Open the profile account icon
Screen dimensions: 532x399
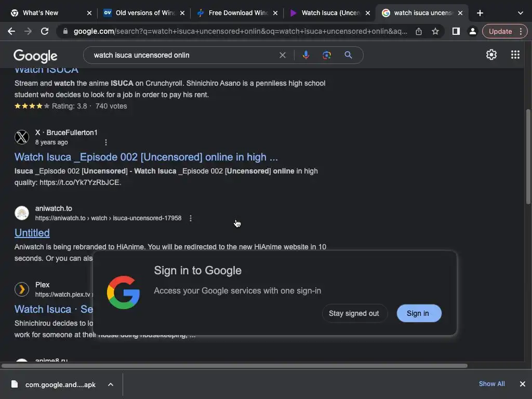pos(472,31)
